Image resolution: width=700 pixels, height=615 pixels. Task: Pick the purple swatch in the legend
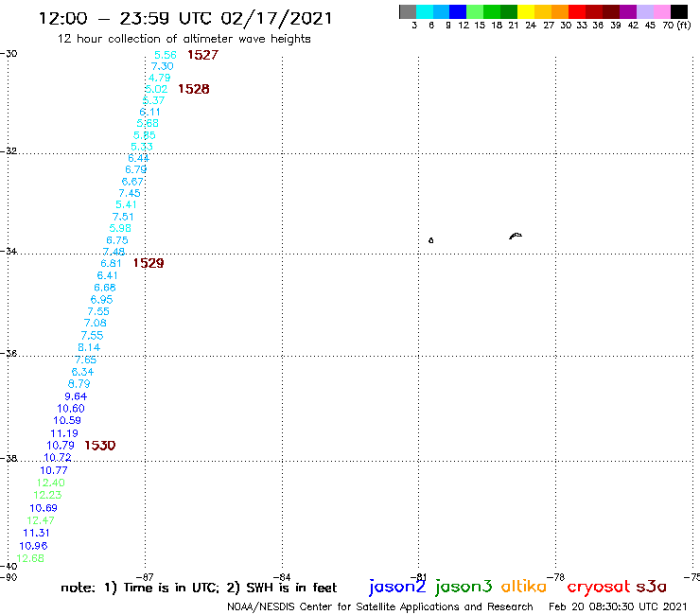[x=628, y=11]
